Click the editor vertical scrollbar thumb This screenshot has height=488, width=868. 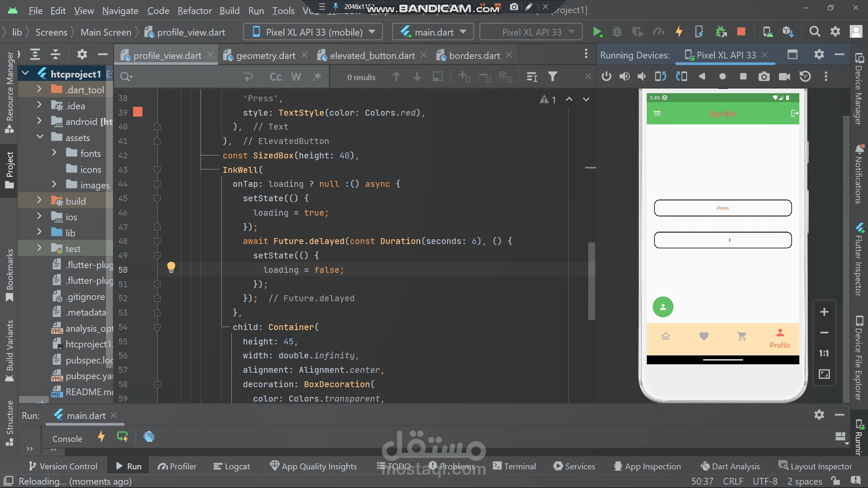coord(592,281)
